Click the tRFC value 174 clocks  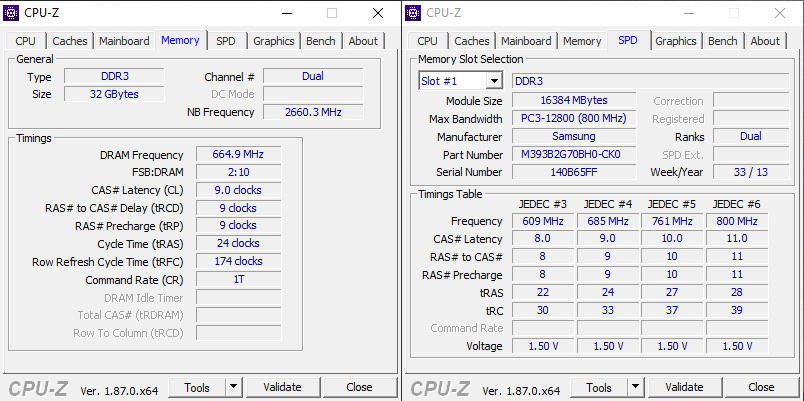point(238,262)
